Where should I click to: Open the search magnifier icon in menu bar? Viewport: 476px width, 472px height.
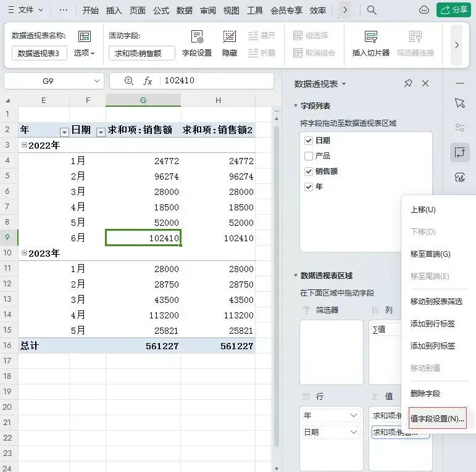372,10
